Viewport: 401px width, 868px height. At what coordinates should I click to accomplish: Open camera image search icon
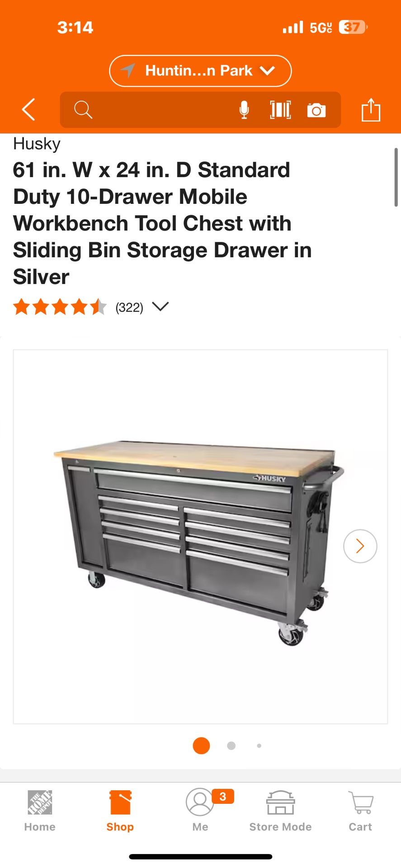(316, 110)
